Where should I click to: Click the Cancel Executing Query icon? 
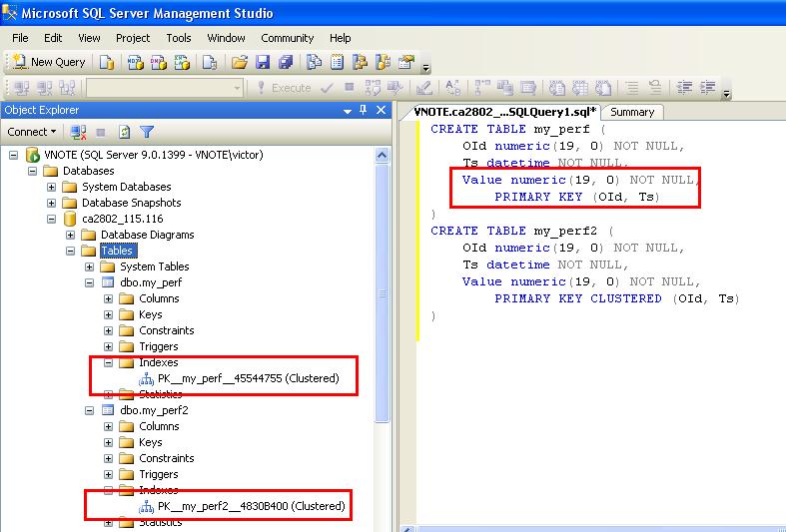[x=350, y=88]
